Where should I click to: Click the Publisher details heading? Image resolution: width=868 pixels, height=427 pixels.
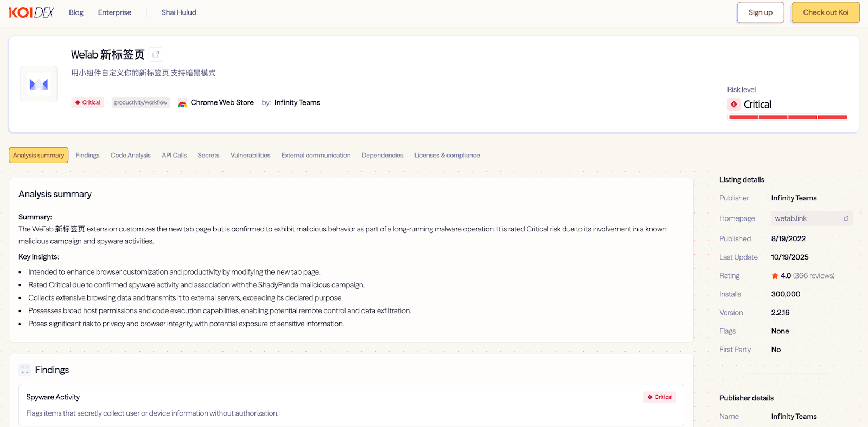pyautogui.click(x=746, y=398)
